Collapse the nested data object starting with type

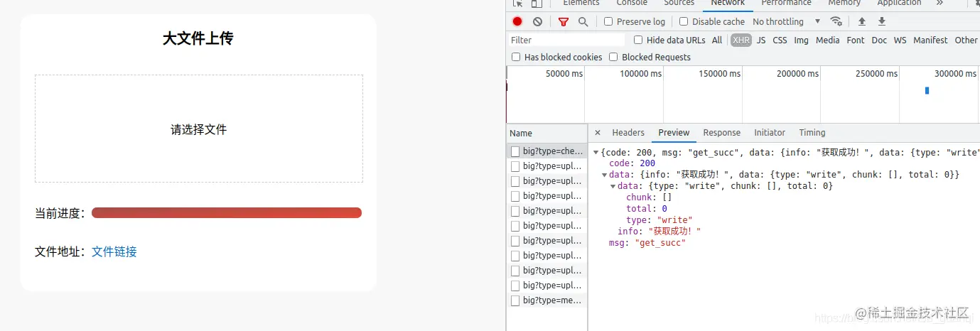(613, 186)
